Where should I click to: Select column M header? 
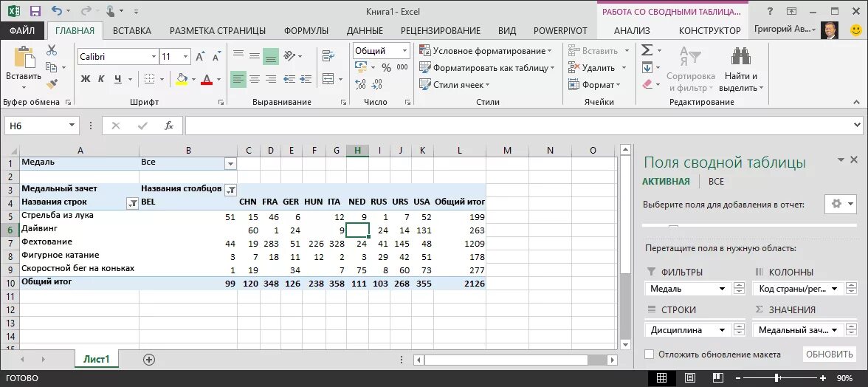pyautogui.click(x=507, y=151)
